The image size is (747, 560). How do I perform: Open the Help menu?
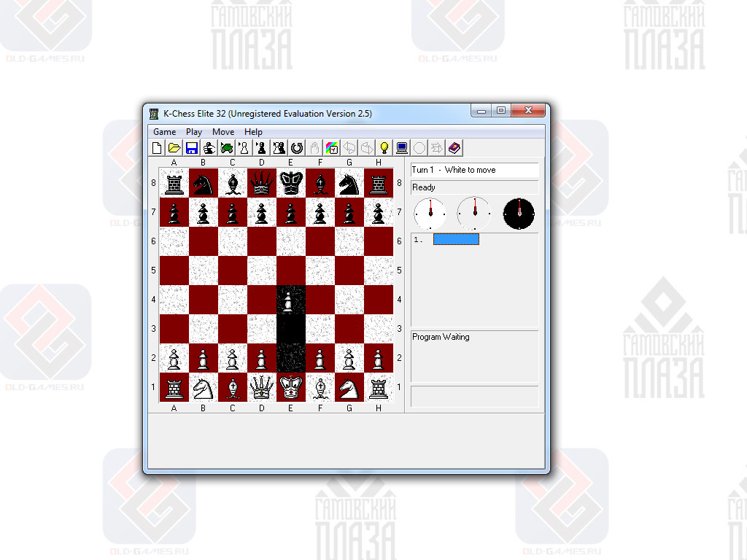tap(253, 132)
